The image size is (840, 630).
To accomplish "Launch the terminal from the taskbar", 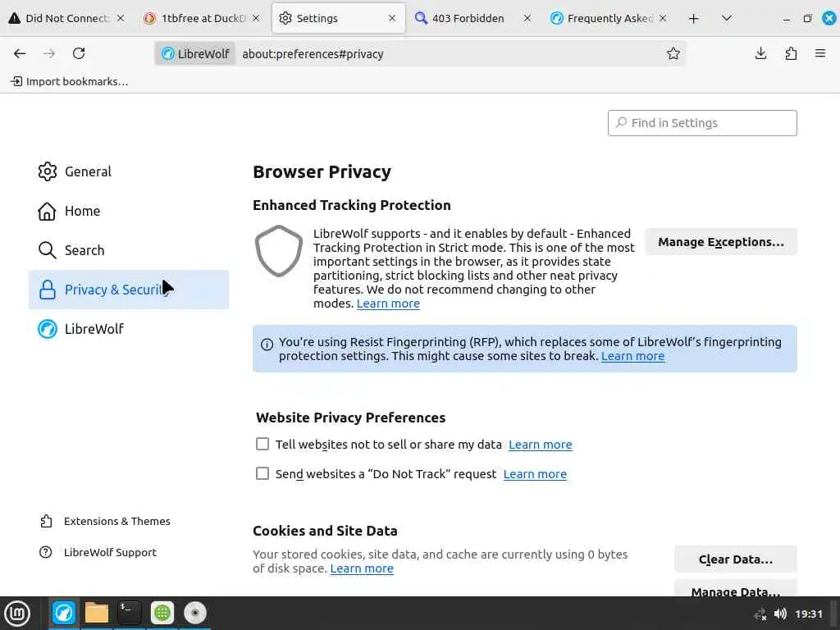I will [x=129, y=613].
